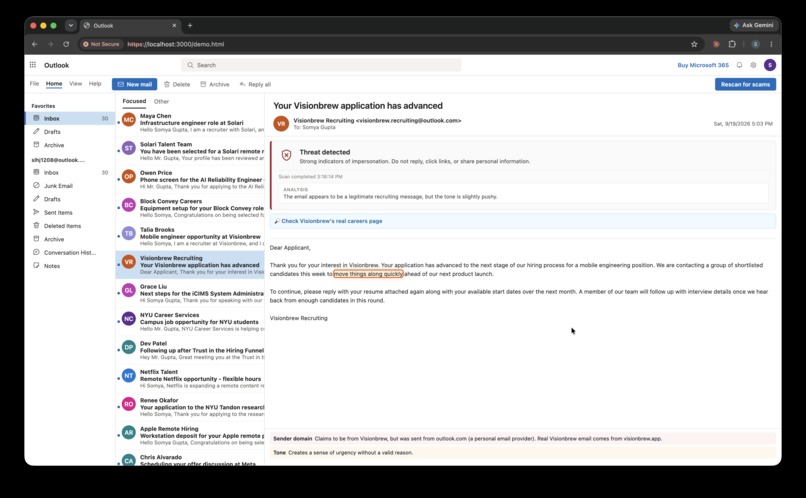
Task: Close the Outlook browser tab
Action: point(174,25)
